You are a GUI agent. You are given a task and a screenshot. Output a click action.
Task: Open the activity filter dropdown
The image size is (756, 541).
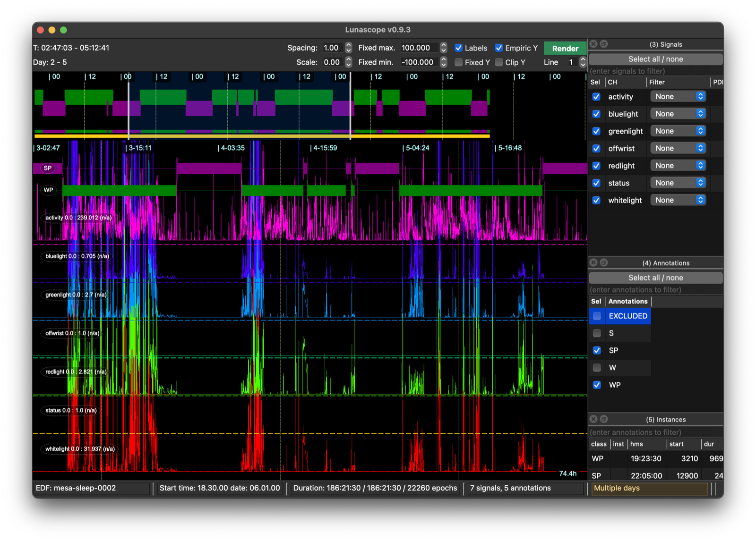click(x=678, y=96)
